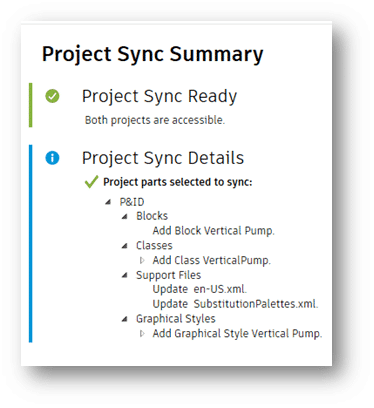Click the blue info icon beside Project Sync Details

click(x=52, y=158)
